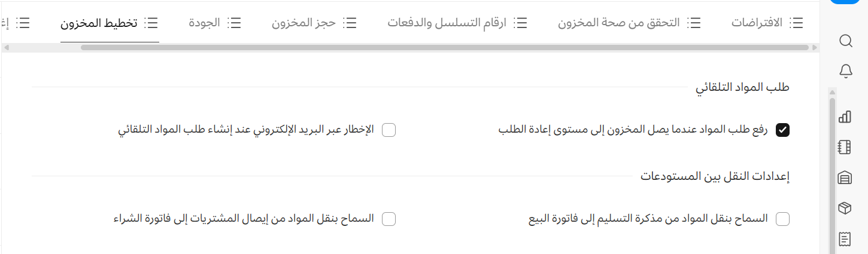Viewport: 868px width, 254px height.
Task: Tick السماح بنقل المواد من إيصال المشتريات
Action: click(389, 219)
